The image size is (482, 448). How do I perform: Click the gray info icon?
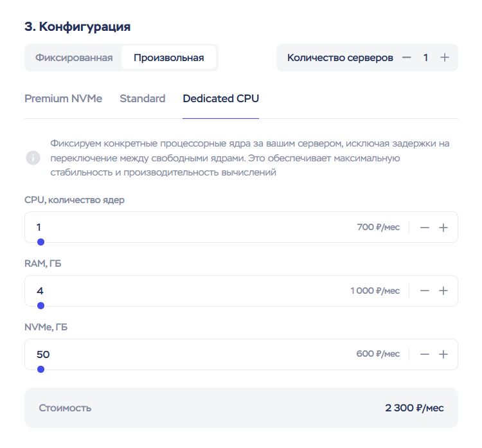coord(33,157)
